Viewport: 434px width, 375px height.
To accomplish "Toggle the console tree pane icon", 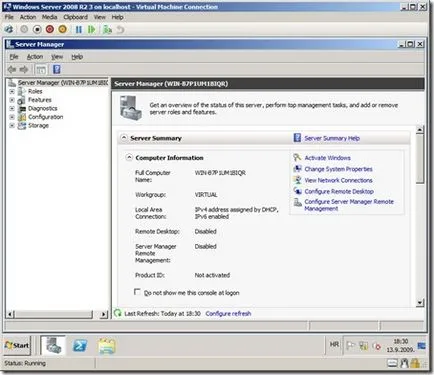I will pos(41,69).
